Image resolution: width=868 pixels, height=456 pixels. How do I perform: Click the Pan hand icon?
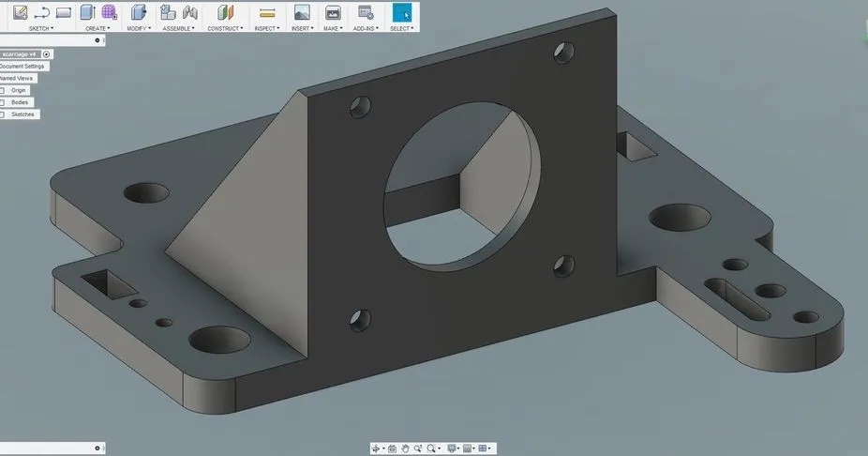click(x=404, y=448)
